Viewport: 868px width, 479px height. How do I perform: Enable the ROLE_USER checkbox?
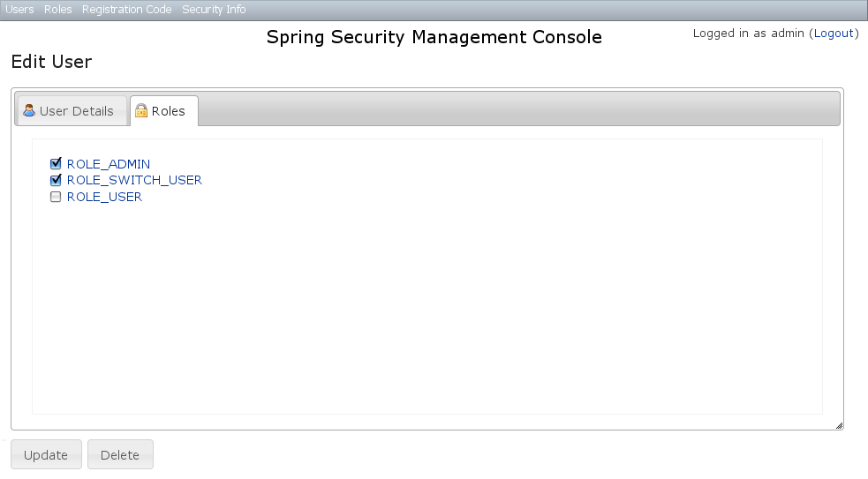pos(56,198)
